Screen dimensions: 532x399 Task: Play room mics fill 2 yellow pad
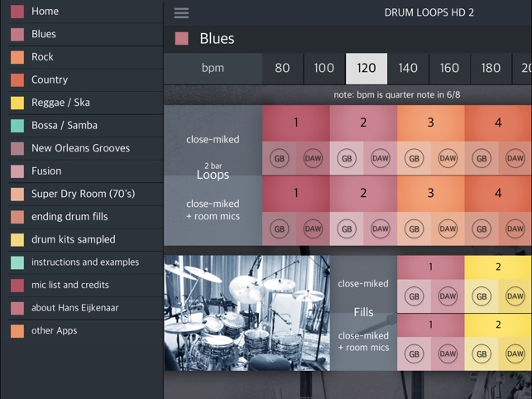coord(498,325)
